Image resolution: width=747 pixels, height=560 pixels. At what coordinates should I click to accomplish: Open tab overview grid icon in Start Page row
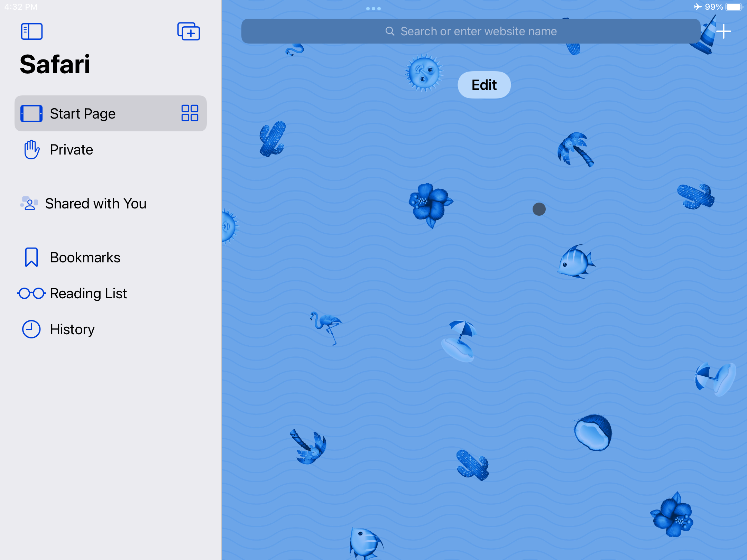(x=190, y=113)
